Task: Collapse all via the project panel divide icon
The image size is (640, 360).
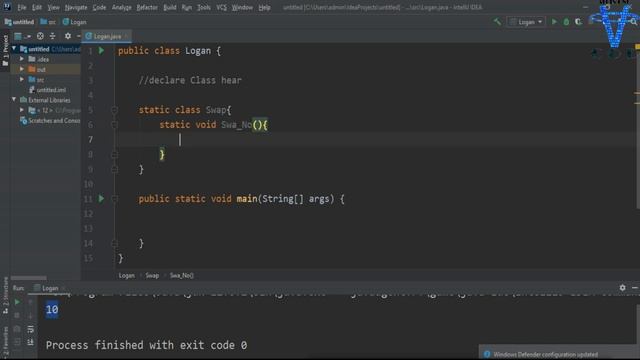Action: 53,36
